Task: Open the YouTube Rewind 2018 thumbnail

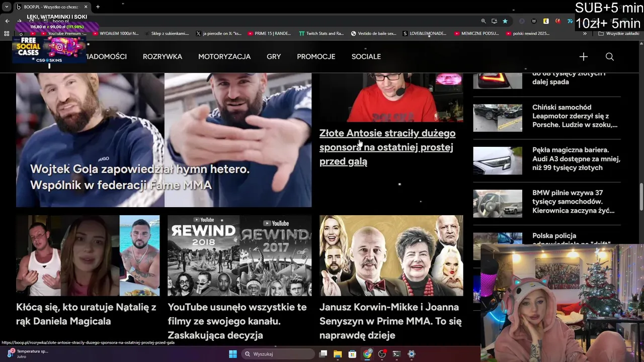Action: pyautogui.click(x=239, y=255)
